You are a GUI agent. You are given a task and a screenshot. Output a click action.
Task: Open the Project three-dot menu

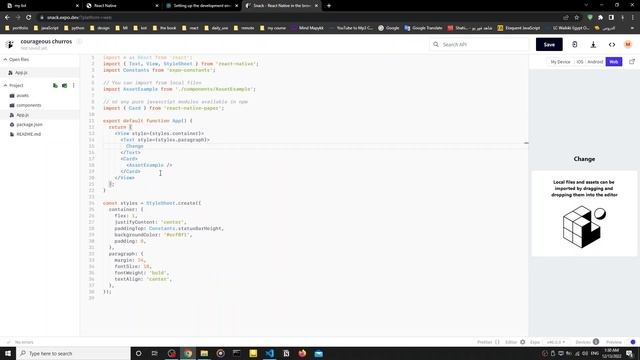(x=73, y=85)
